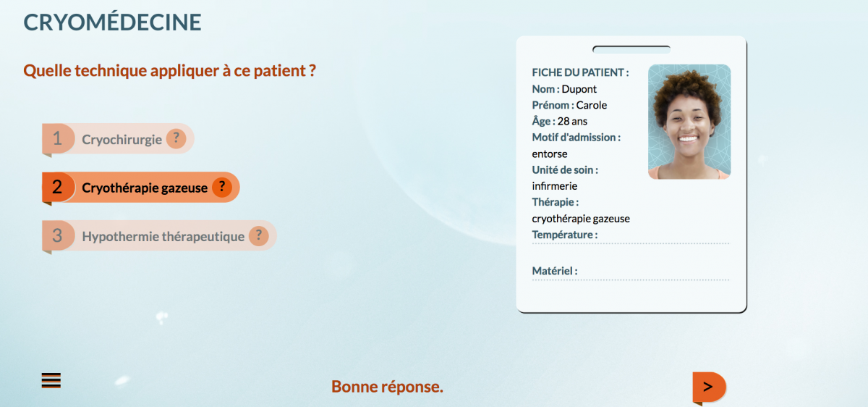Open help icon beside Cryothérapie gazeuse
This screenshot has height=407, width=868.
click(221, 188)
